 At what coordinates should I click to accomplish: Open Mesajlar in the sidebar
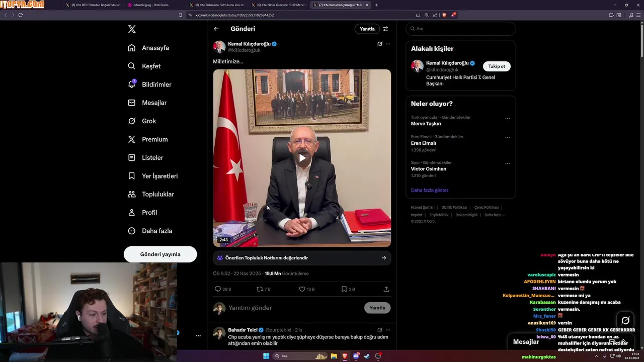tap(147, 103)
